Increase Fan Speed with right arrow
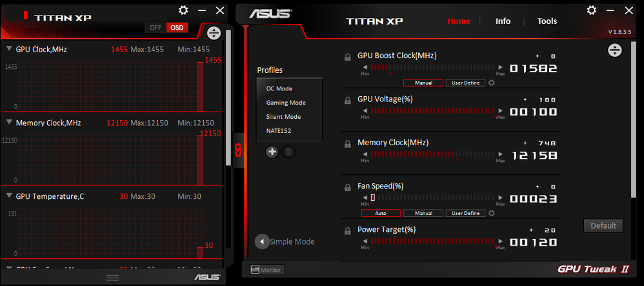 click(x=500, y=198)
